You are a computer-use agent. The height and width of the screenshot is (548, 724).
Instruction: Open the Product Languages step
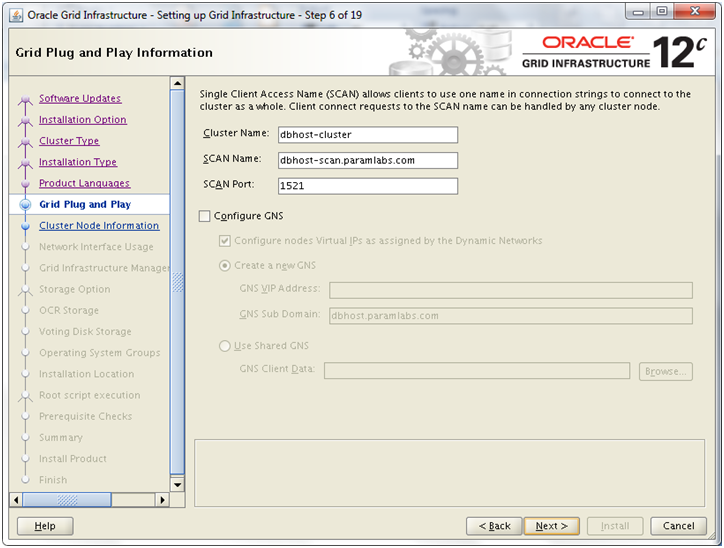click(x=84, y=183)
